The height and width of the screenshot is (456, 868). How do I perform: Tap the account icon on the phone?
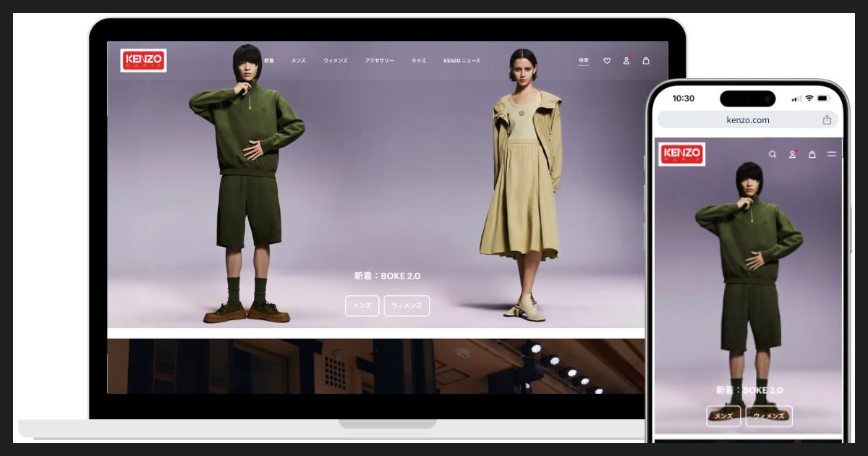point(792,154)
